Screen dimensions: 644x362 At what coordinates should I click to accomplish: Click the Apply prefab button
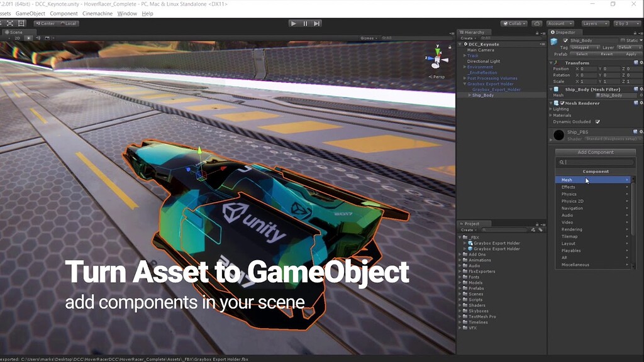(632, 54)
